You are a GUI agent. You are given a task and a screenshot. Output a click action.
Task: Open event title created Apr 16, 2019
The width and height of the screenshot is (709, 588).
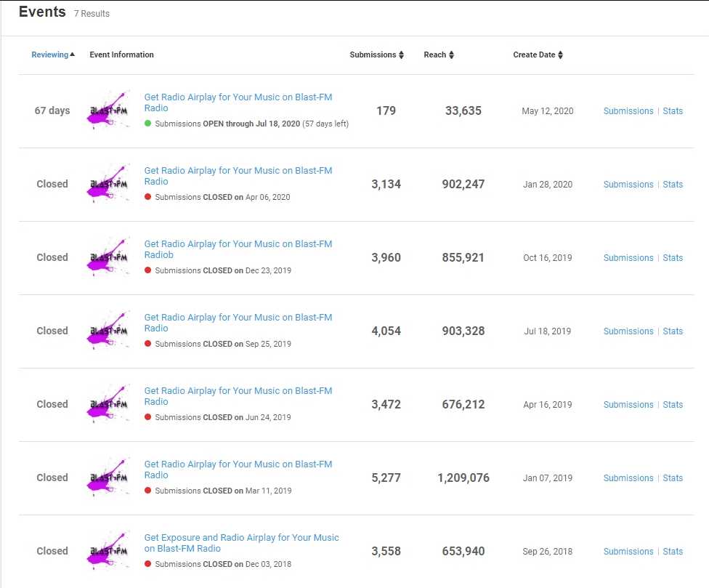pyautogui.click(x=238, y=396)
